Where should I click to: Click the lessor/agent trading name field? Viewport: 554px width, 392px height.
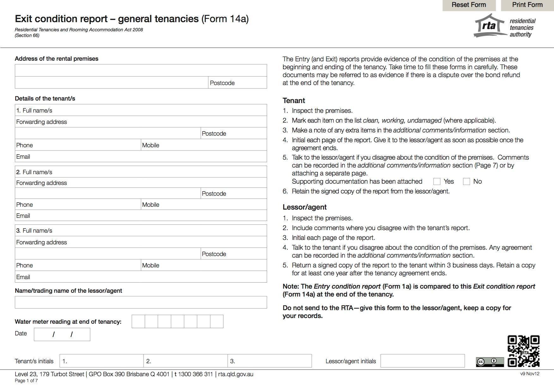tap(141, 302)
